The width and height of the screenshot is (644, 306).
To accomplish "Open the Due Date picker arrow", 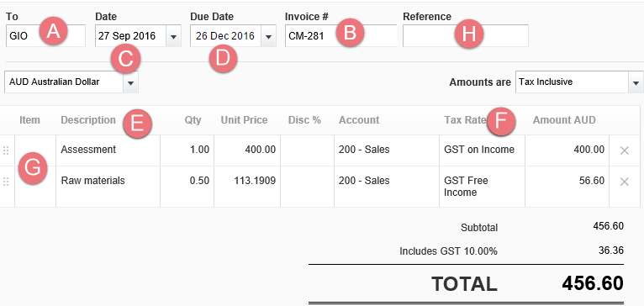I will click(x=268, y=36).
